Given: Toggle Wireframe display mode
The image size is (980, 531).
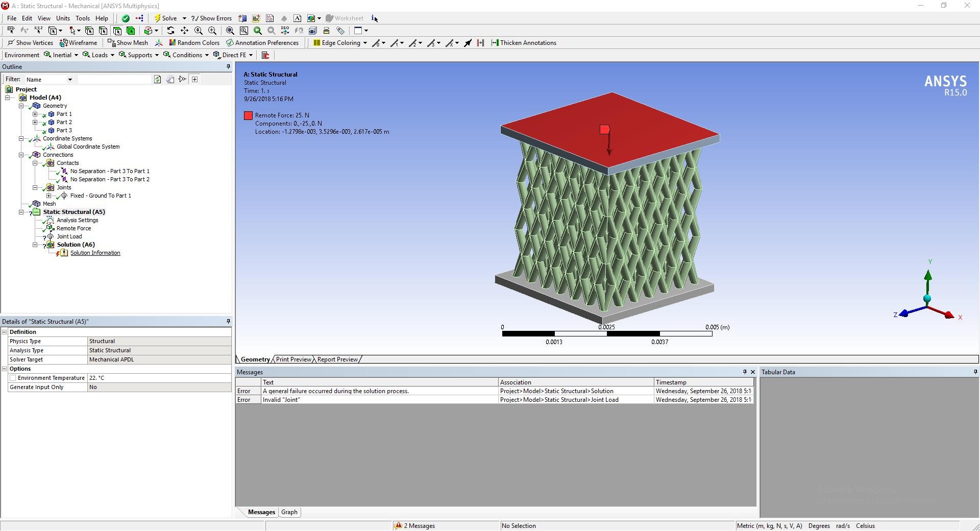Looking at the screenshot, I should (78, 43).
